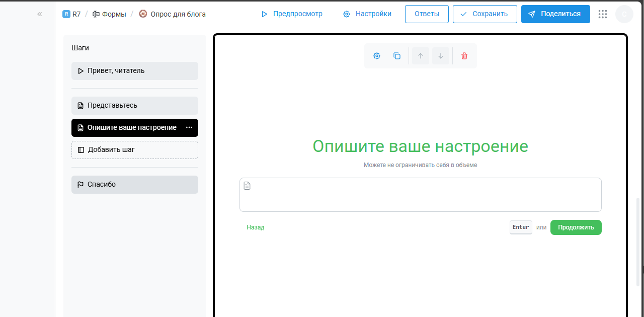This screenshot has width=644, height=317.
Task: Click the green Продолжить button
Action: coord(576,227)
